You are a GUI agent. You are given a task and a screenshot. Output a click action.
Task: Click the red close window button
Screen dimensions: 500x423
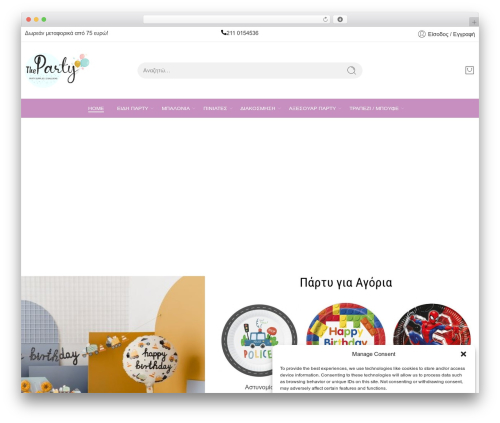(x=29, y=19)
